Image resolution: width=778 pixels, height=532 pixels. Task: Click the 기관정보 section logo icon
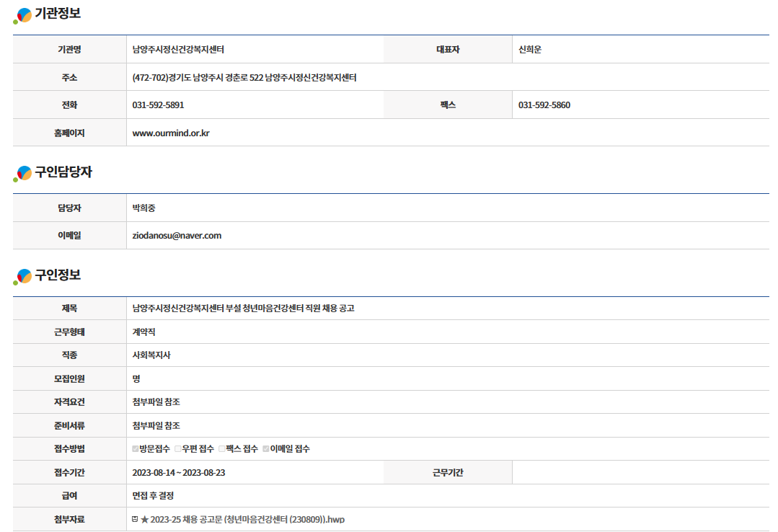pyautogui.click(x=23, y=15)
